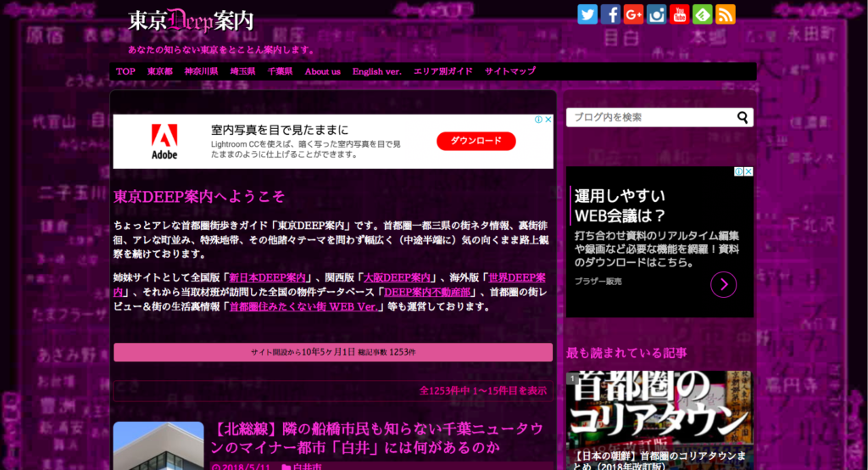
Task: Click the 東京Deep案内 site logo
Action: pyautogui.click(x=191, y=20)
